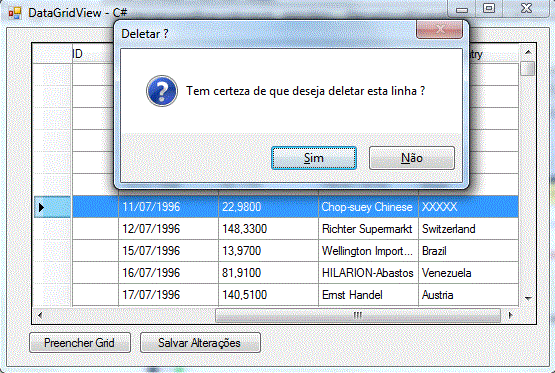This screenshot has width=555, height=373.
Task: Select the Venezuela cell
Action: [x=469, y=272]
